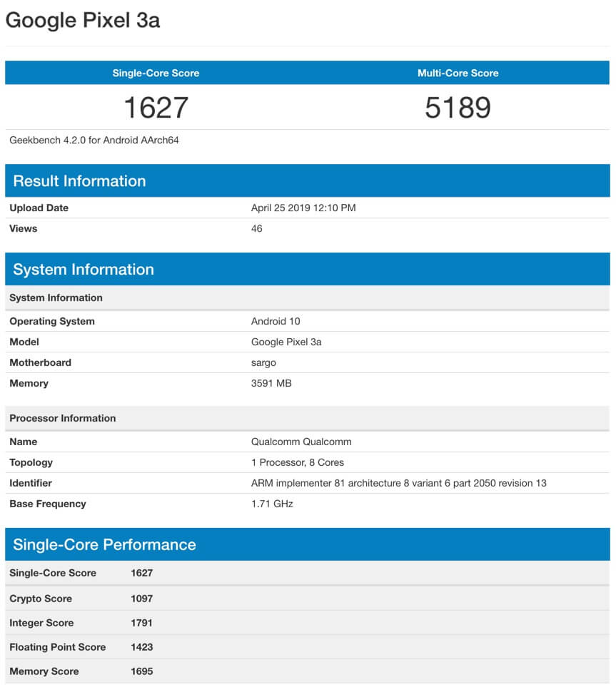Click the "1 Processor, 8 Cores" value

pos(297,462)
